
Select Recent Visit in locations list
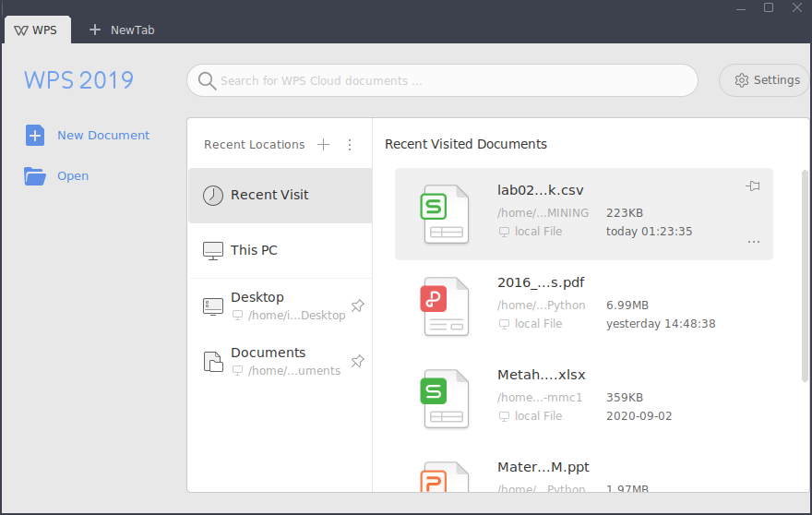tap(281, 196)
